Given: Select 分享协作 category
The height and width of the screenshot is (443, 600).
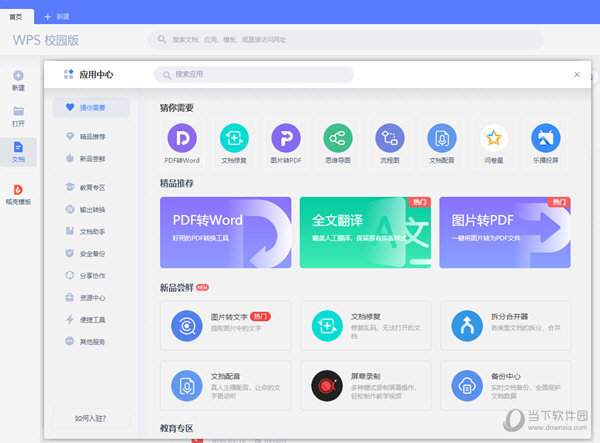Looking at the screenshot, I should 86,275.
